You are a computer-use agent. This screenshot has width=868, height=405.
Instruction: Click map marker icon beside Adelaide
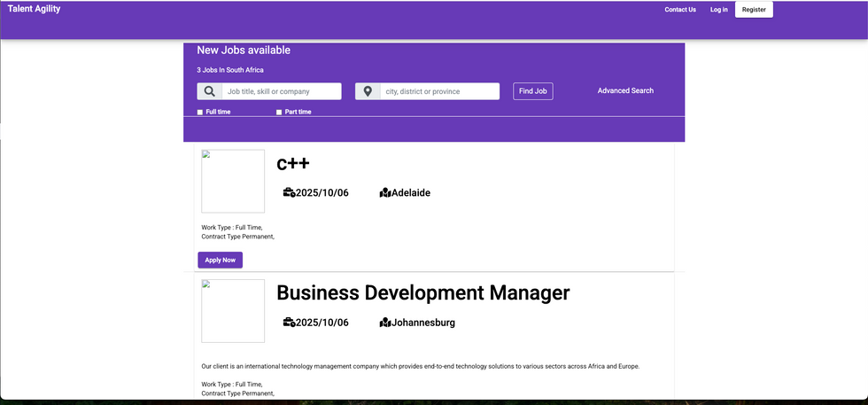pyautogui.click(x=385, y=193)
